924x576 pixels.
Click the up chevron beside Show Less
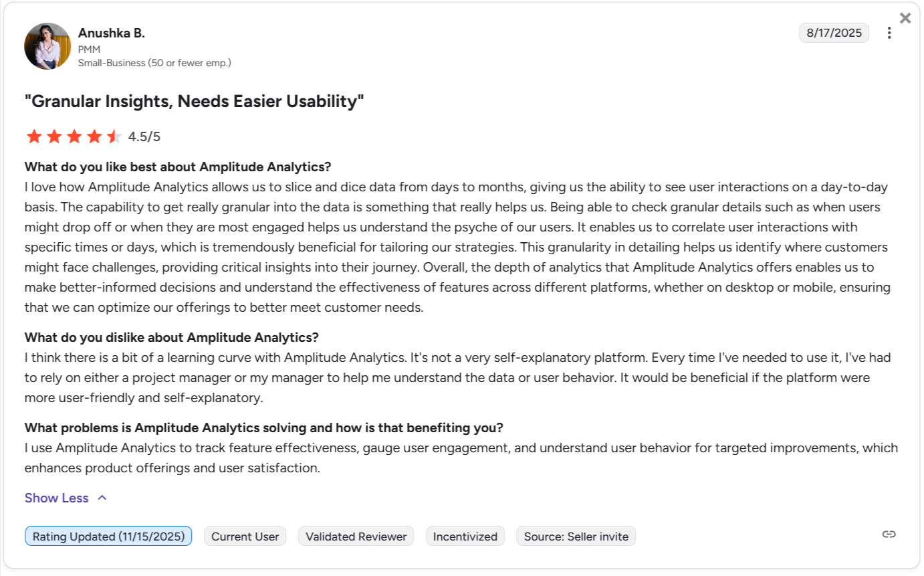102,498
